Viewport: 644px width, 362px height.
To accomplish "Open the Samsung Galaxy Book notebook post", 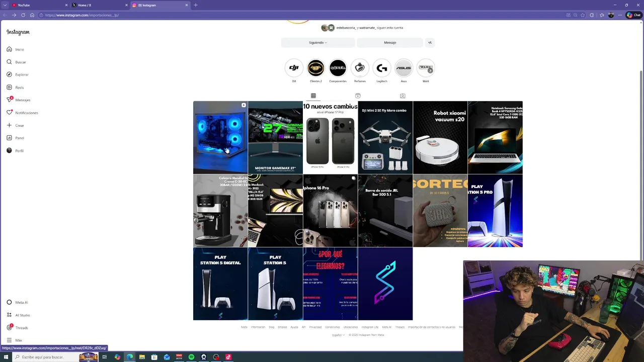I will point(495,137).
